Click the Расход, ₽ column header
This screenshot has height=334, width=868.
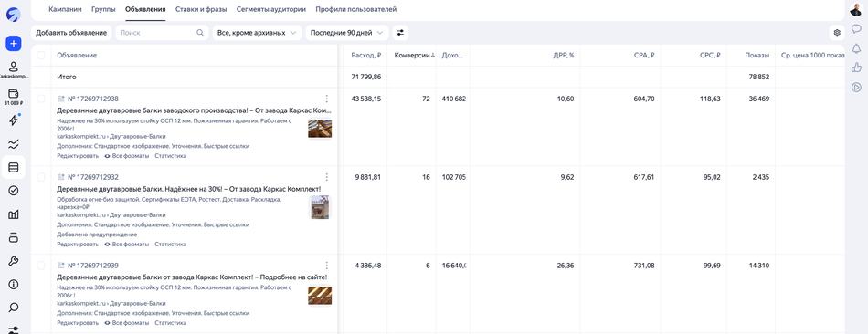coord(365,56)
